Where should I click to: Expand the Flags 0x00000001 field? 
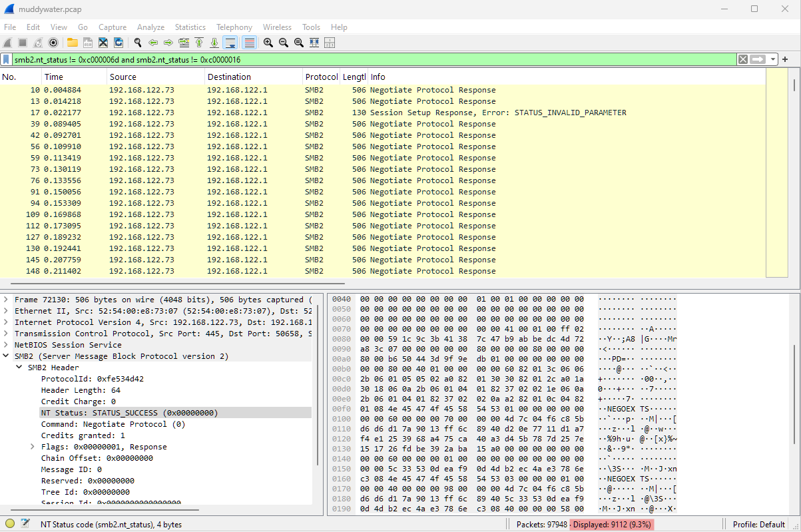[x=33, y=447]
